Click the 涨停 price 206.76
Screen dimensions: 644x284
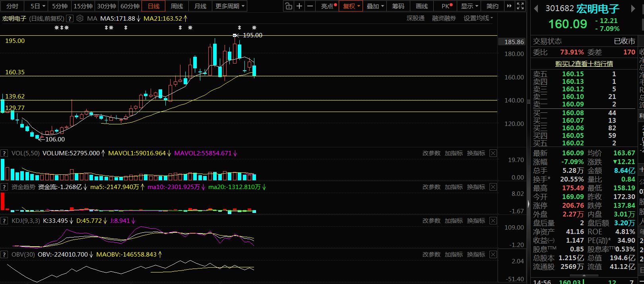pos(573,206)
